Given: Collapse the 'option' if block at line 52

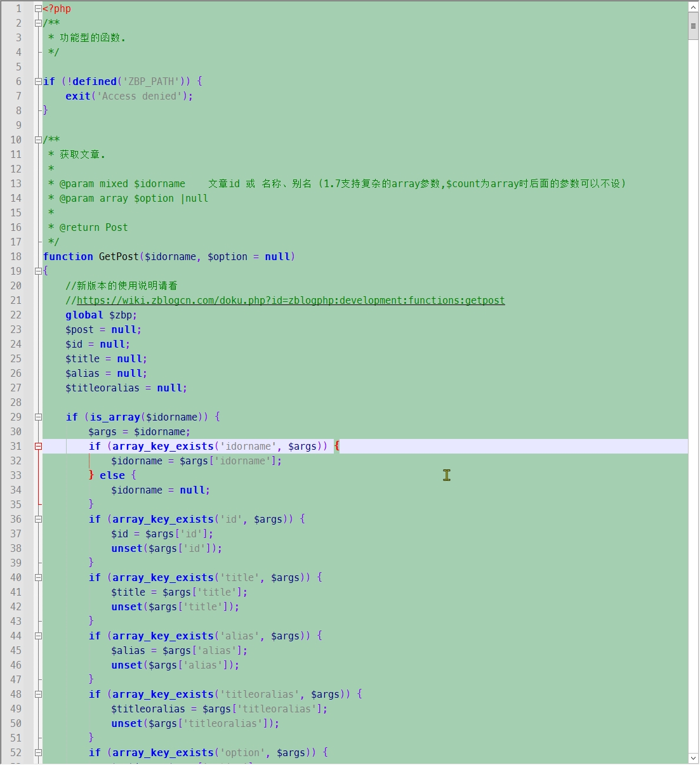Looking at the screenshot, I should tap(38, 753).
